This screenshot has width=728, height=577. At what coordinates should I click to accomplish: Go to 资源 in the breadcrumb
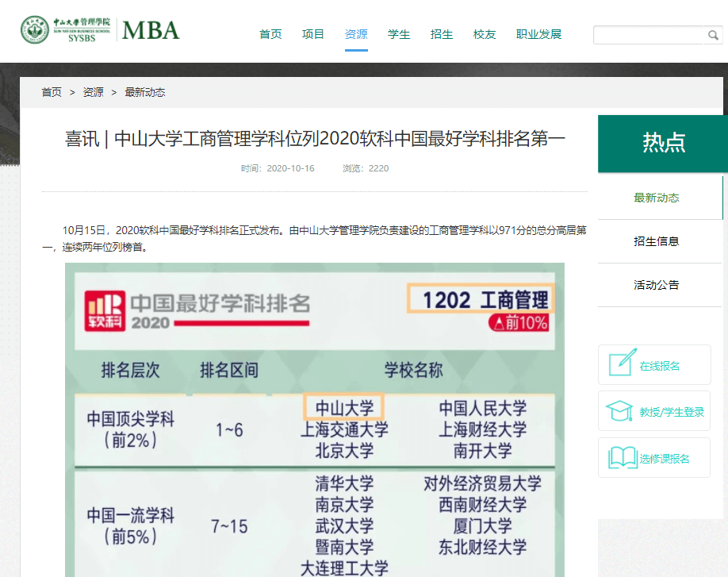93,92
